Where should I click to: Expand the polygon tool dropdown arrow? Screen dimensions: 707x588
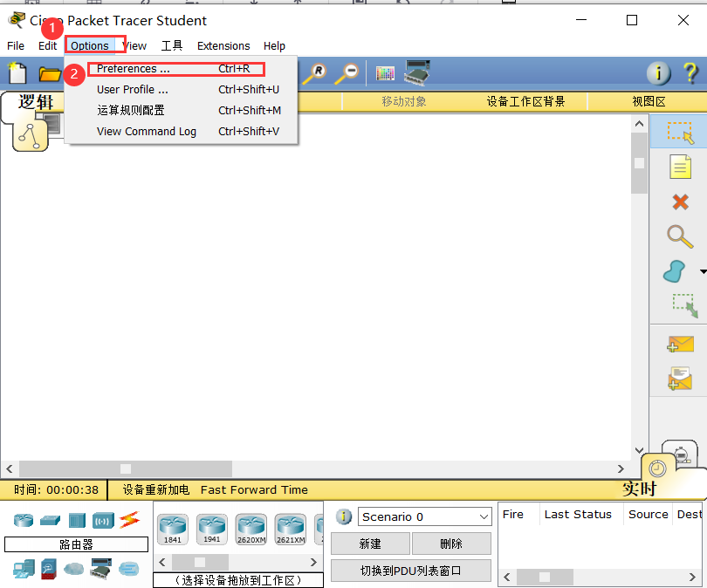(703, 271)
